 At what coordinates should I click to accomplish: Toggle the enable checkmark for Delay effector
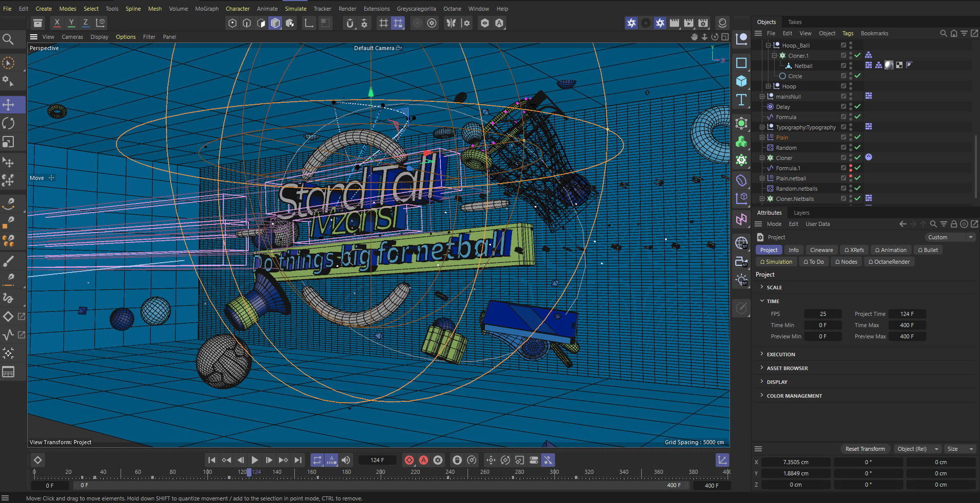[x=857, y=107]
